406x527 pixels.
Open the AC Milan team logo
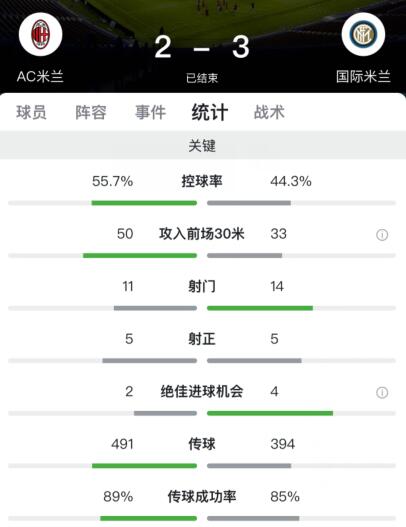click(x=40, y=34)
